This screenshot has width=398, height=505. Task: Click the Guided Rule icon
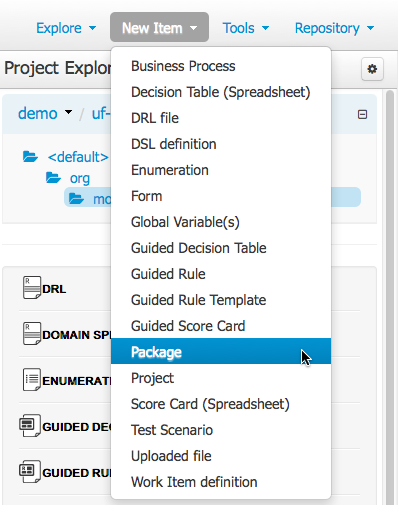click(x=30, y=471)
